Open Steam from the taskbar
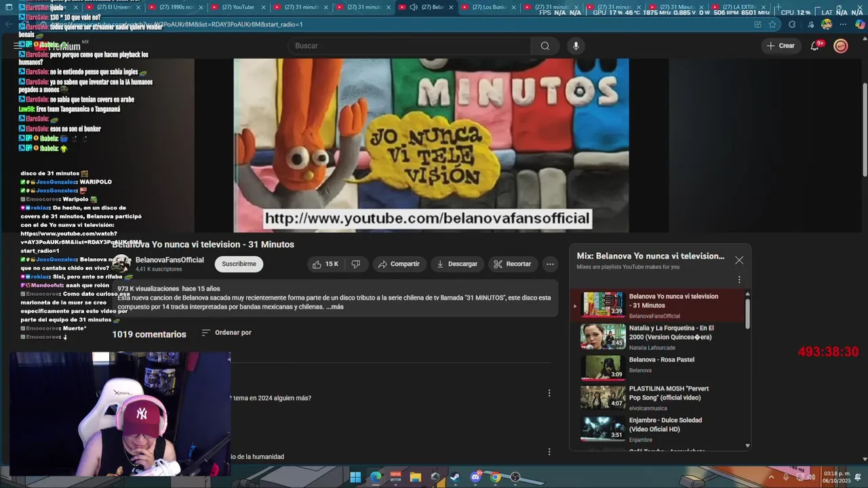This screenshot has width=868, height=488. [x=455, y=477]
